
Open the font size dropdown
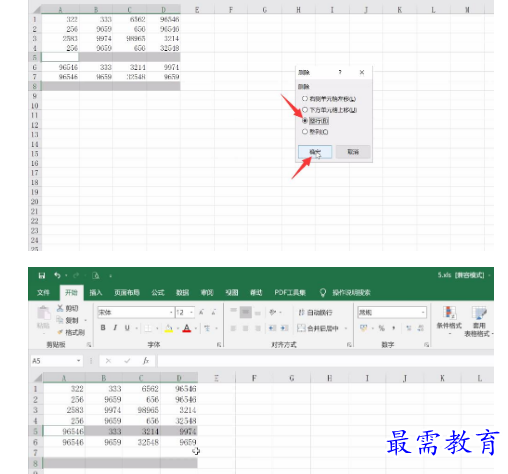[x=191, y=312]
